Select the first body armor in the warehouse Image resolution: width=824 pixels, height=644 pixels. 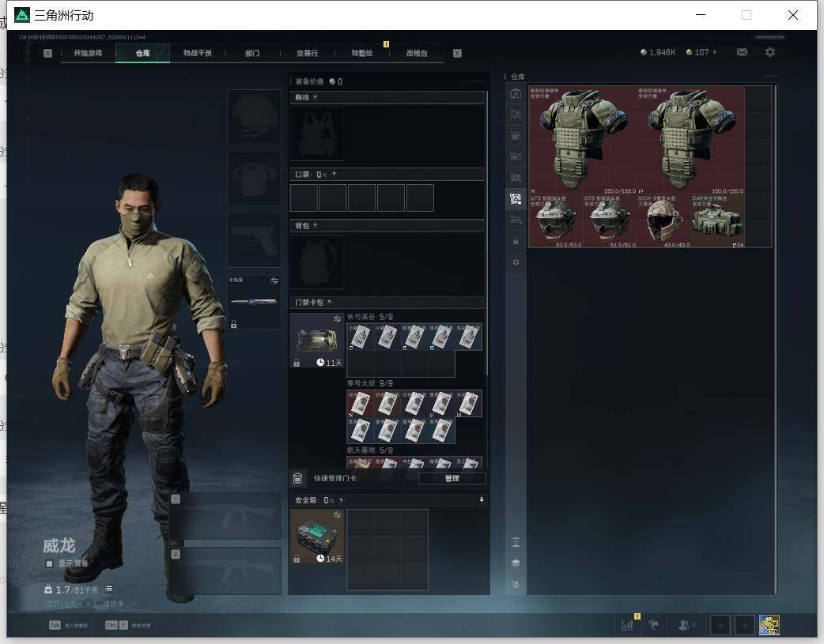point(582,140)
